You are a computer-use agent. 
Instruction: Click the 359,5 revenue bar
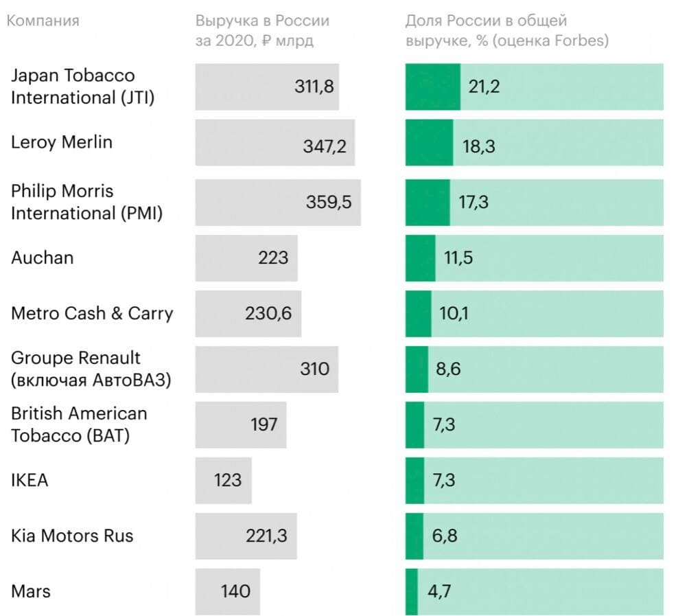point(278,203)
